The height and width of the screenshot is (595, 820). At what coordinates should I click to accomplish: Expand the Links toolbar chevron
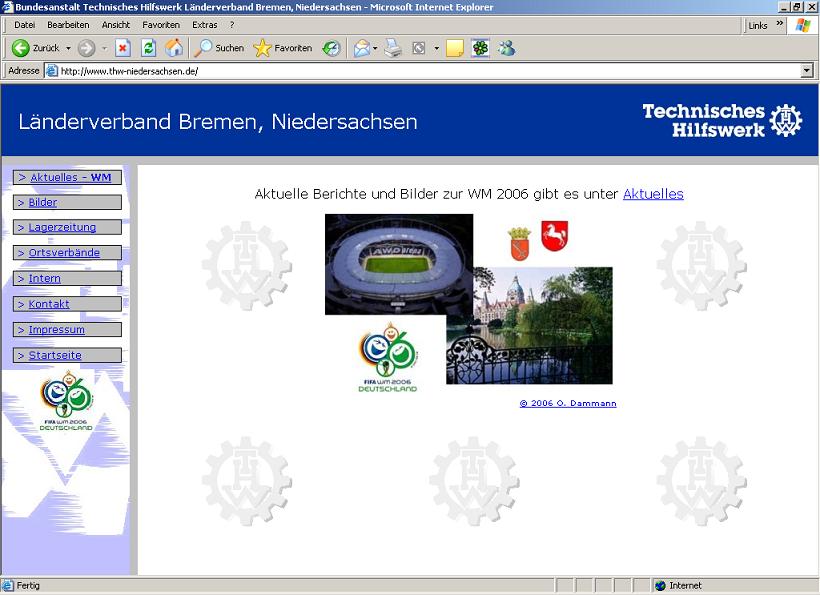click(x=779, y=25)
